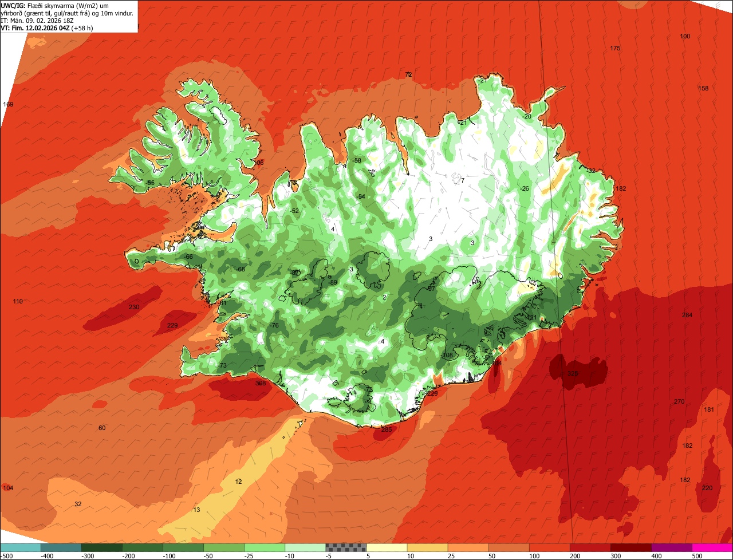Select the pale -10 to -5 legend swatch
The width and height of the screenshot is (733, 560).
pos(305,547)
